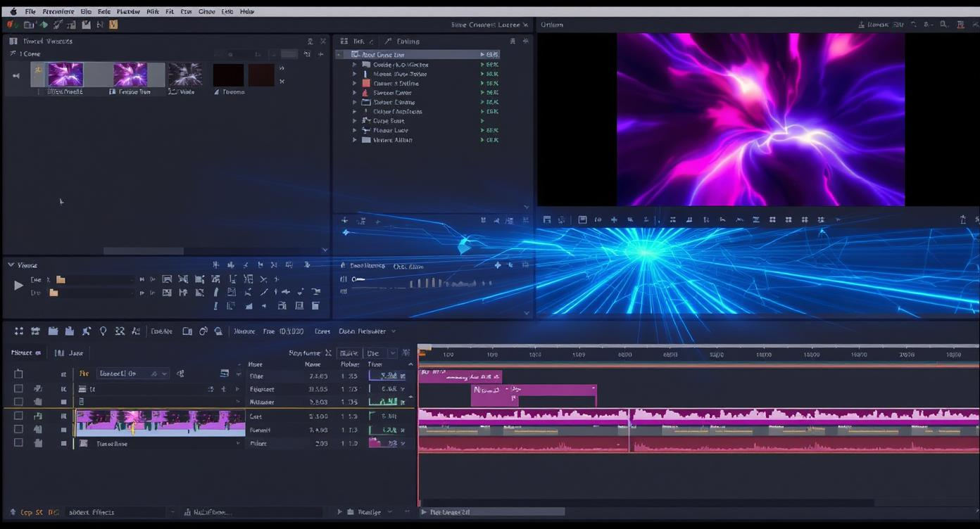Click the gold star badge on first thumbnail
The width and height of the screenshot is (980, 529).
[39, 70]
